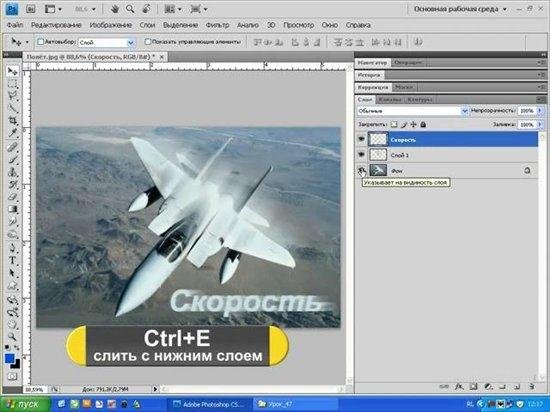Image resolution: width=550 pixels, height=412 pixels.
Task: Switch to the История panel tab
Action: [369, 75]
